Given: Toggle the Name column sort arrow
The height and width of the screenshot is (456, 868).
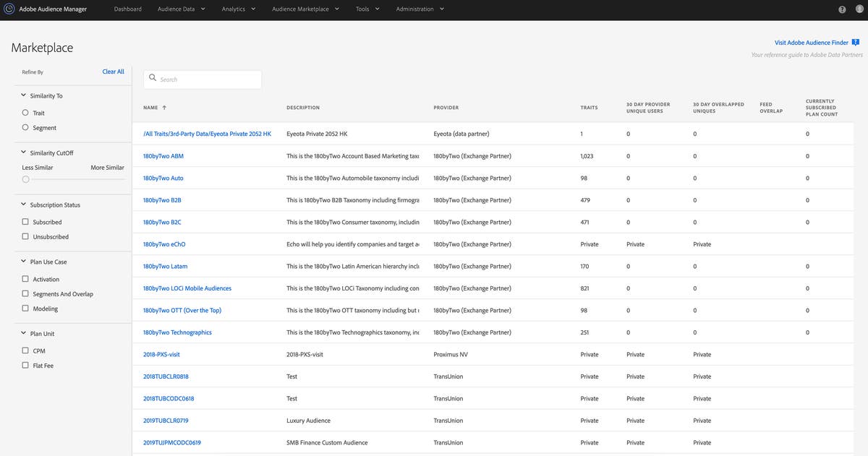Looking at the screenshot, I should click(x=165, y=107).
